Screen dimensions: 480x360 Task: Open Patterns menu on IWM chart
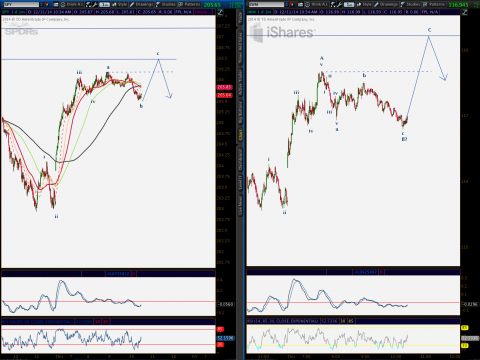coord(434,4)
